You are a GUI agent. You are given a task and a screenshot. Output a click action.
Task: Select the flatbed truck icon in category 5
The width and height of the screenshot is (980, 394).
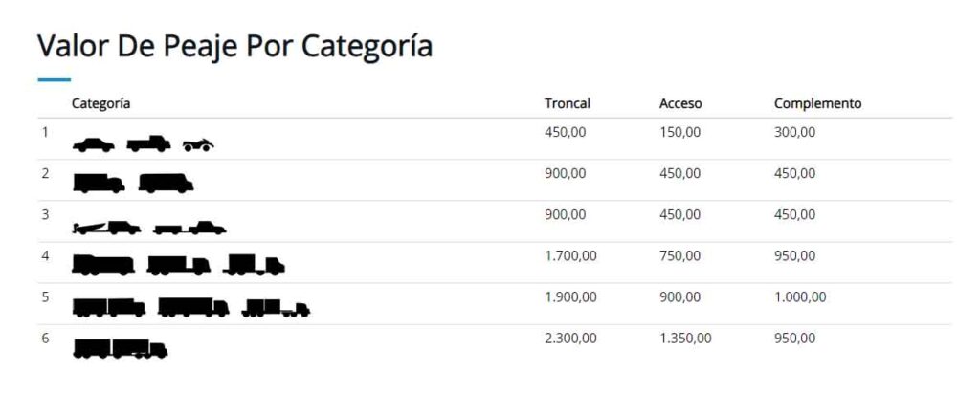point(276,308)
